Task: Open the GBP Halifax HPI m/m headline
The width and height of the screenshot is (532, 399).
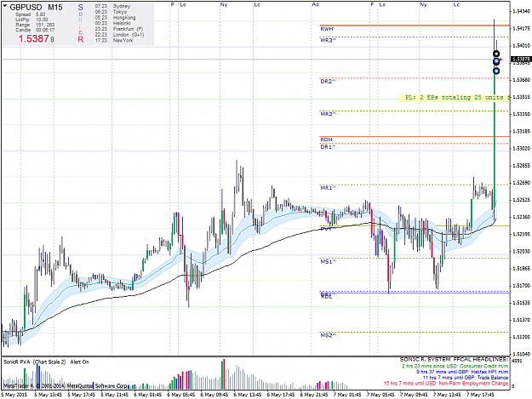Action: click(x=462, y=372)
